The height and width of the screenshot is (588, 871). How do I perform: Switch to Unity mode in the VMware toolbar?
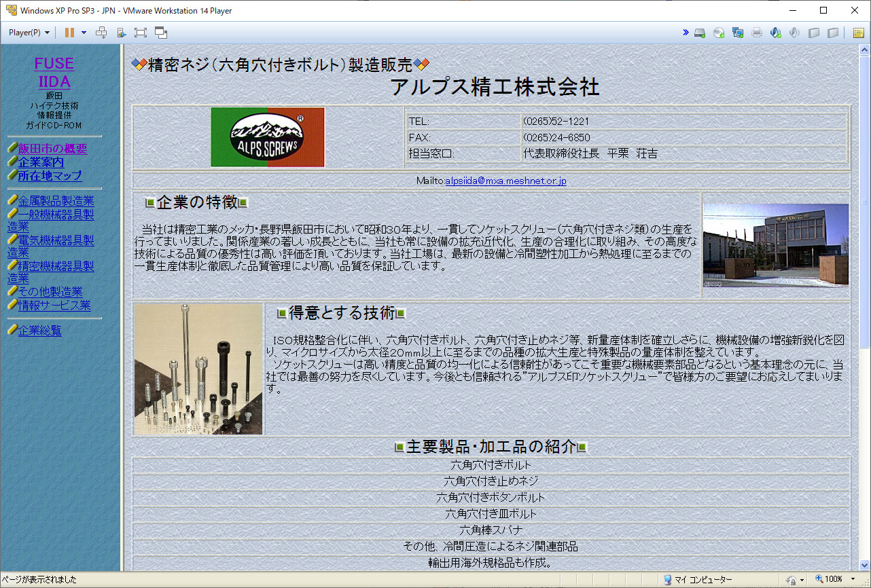(x=161, y=33)
